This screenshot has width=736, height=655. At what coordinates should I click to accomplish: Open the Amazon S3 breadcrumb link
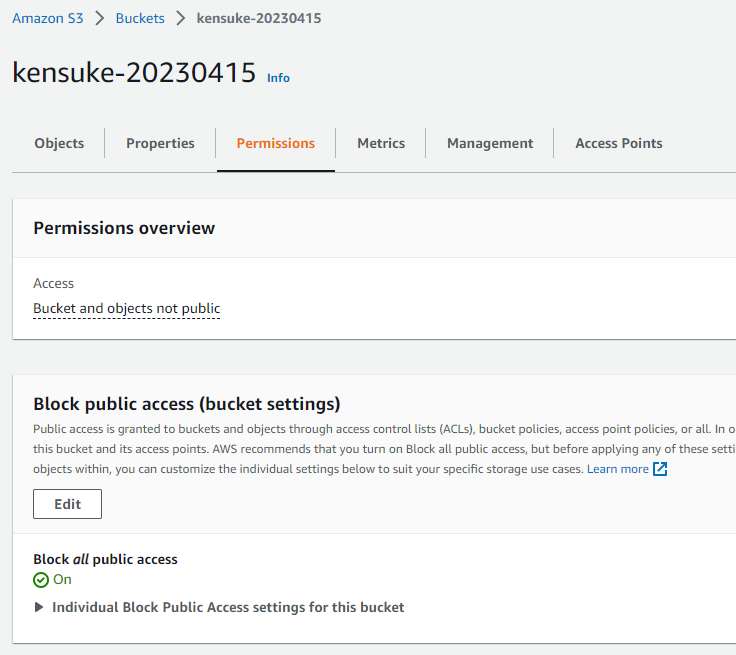click(47, 18)
